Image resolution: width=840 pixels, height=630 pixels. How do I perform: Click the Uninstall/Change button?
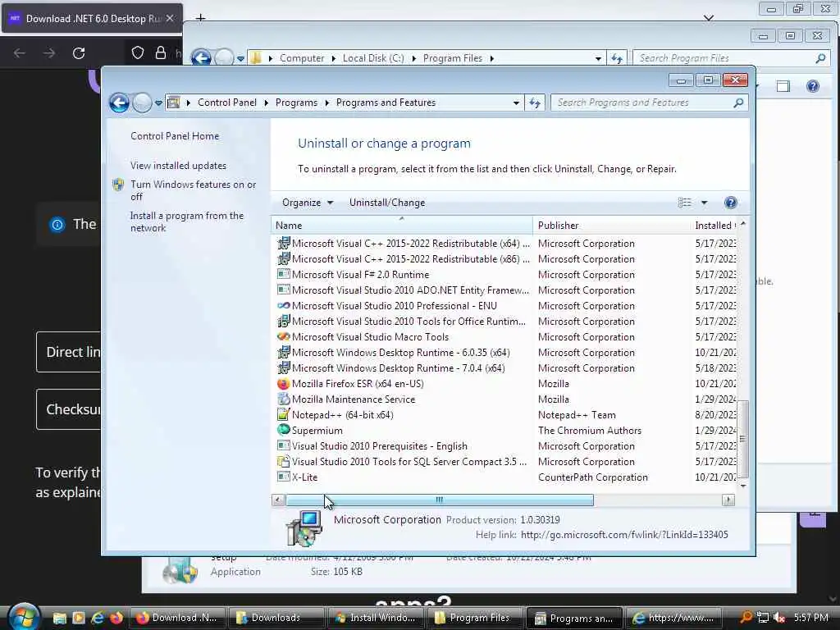tap(387, 203)
